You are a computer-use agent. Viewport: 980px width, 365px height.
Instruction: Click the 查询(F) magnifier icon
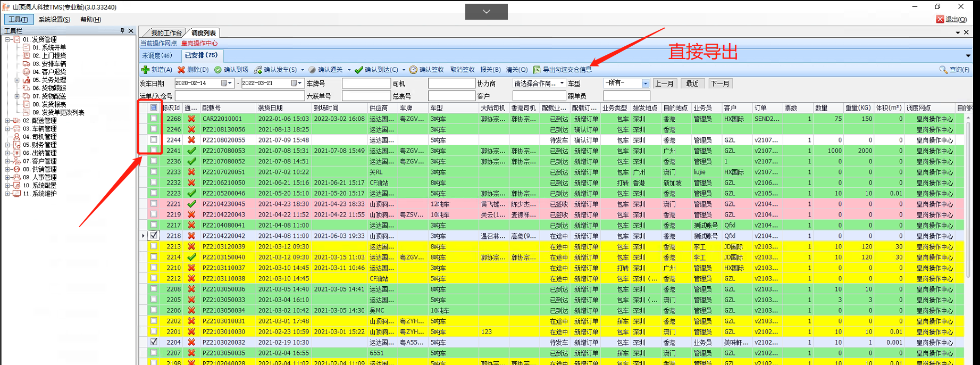[x=943, y=70]
